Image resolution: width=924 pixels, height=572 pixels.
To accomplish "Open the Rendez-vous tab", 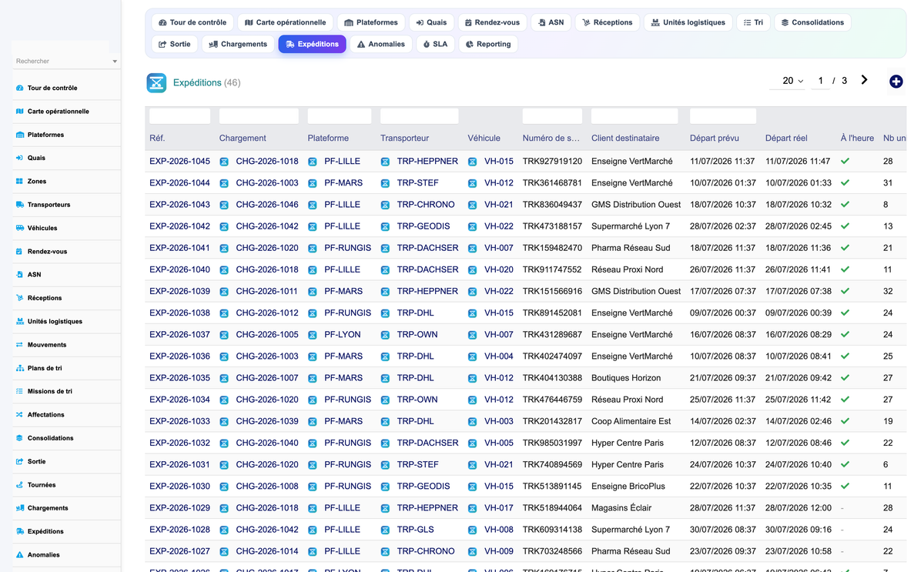I will pyautogui.click(x=491, y=22).
